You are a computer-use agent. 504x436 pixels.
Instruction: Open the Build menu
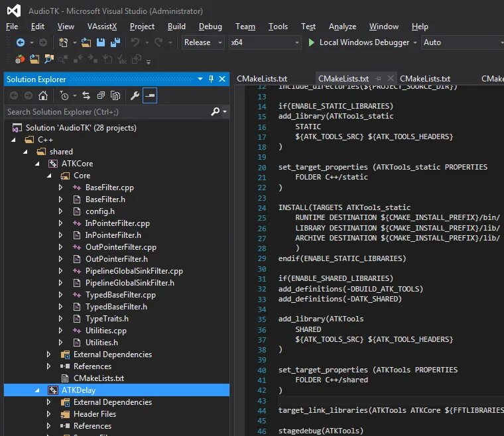click(x=176, y=27)
